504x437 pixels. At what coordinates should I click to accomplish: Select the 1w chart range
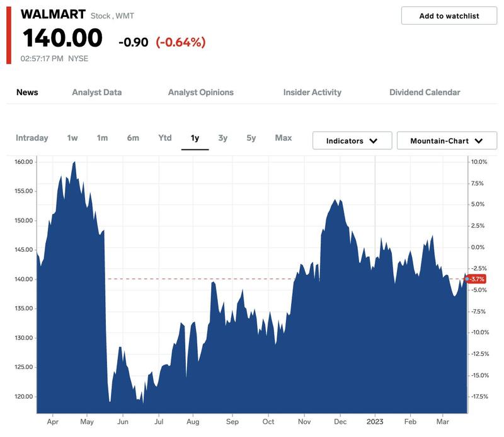point(72,138)
